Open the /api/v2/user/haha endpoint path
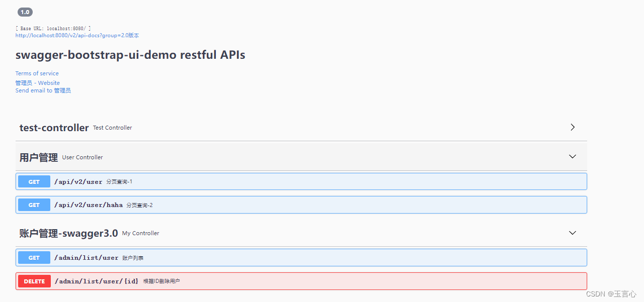 [x=88, y=205]
